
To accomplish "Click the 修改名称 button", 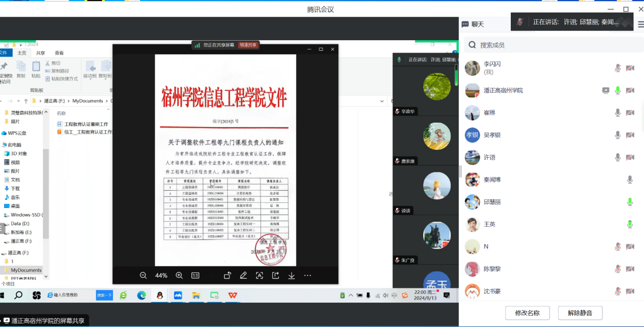I will (x=527, y=313).
